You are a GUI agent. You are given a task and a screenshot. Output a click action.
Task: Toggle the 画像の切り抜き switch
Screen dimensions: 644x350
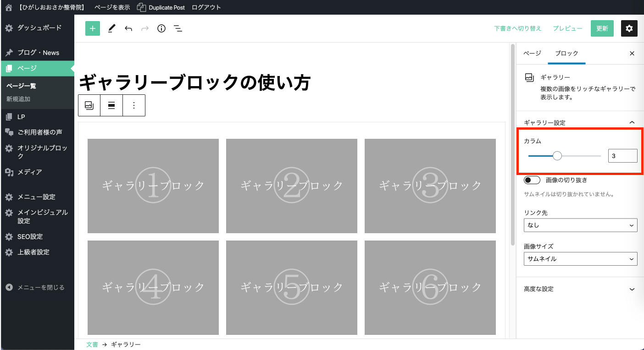click(x=532, y=180)
